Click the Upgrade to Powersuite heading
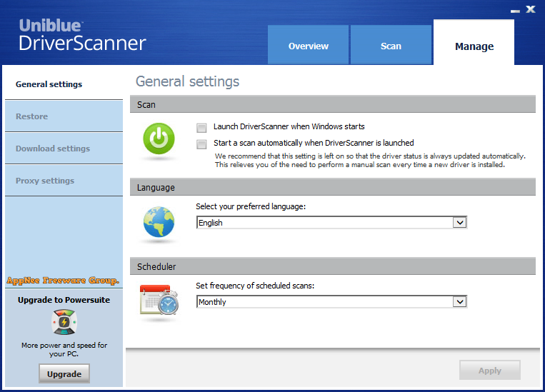 [64, 300]
